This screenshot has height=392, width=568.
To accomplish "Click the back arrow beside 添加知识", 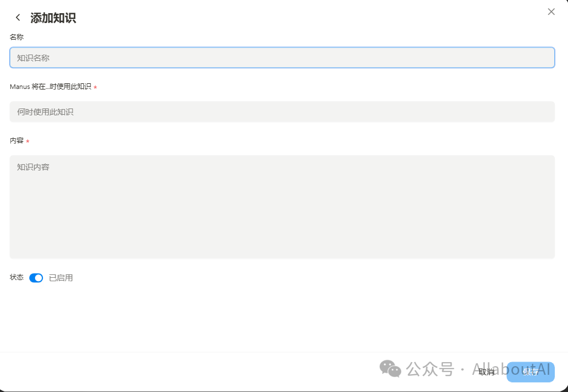I will point(18,18).
